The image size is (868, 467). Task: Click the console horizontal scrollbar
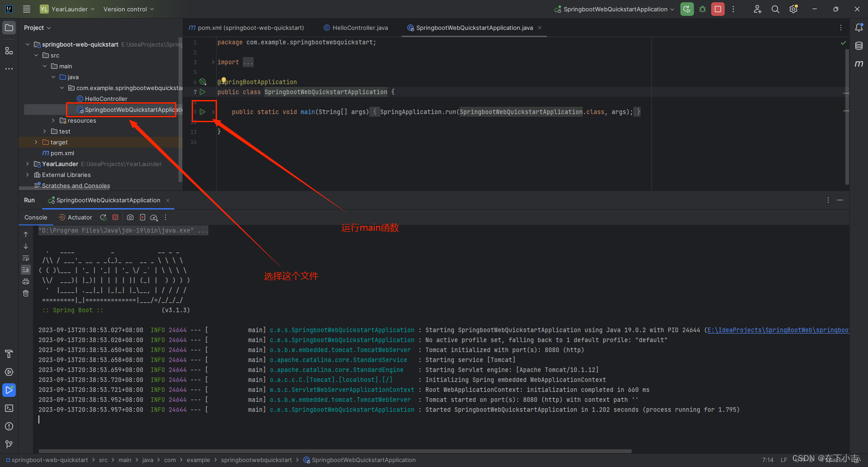point(335,451)
